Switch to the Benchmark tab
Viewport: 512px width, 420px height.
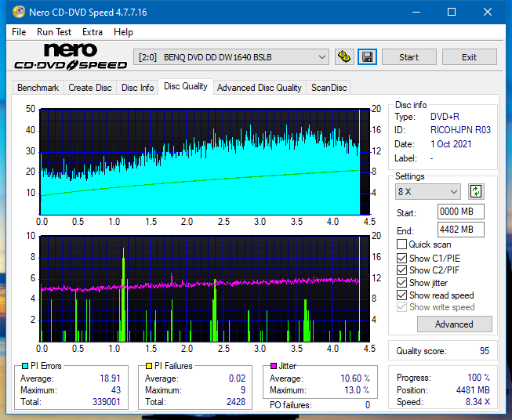(38, 88)
